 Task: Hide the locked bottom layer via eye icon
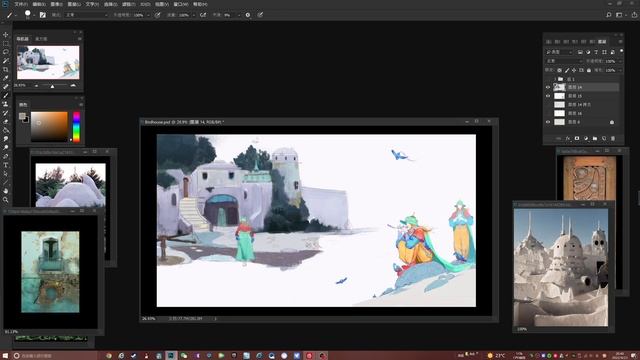point(548,122)
